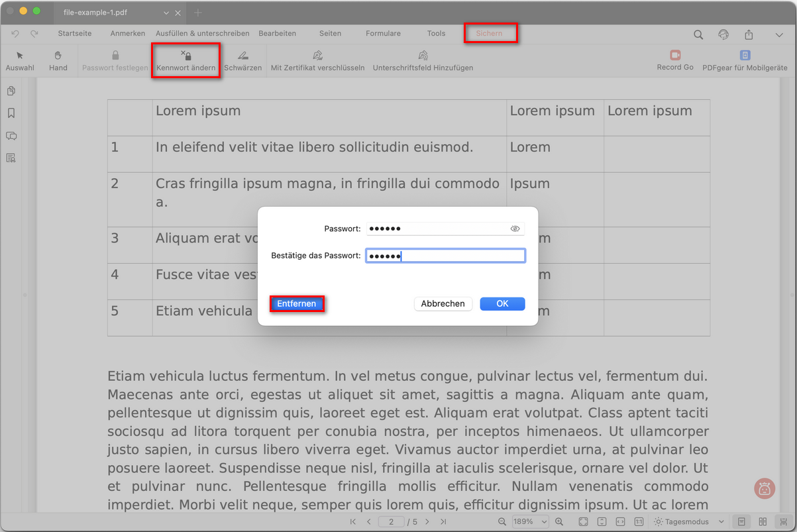
Task: Click the page number input field
Action: (x=391, y=521)
